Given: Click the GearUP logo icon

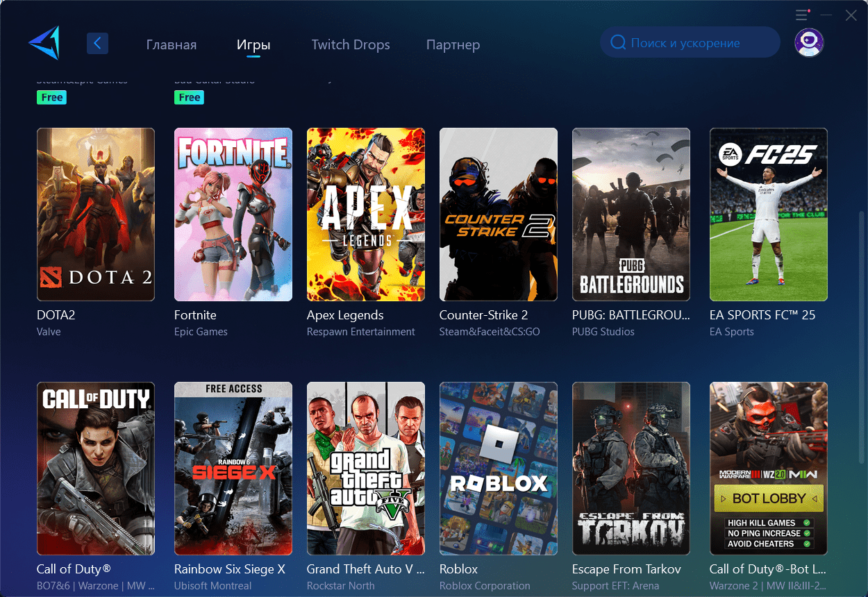Looking at the screenshot, I should (x=44, y=43).
